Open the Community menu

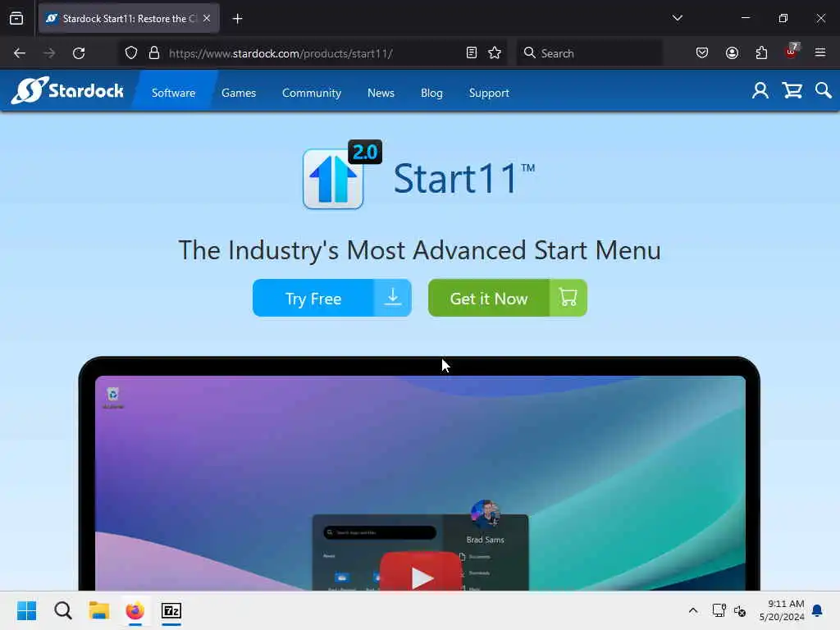311,93
